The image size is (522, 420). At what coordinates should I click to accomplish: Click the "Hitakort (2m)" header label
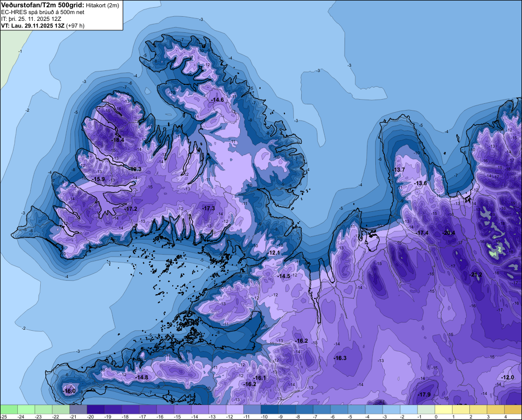pos(102,5)
